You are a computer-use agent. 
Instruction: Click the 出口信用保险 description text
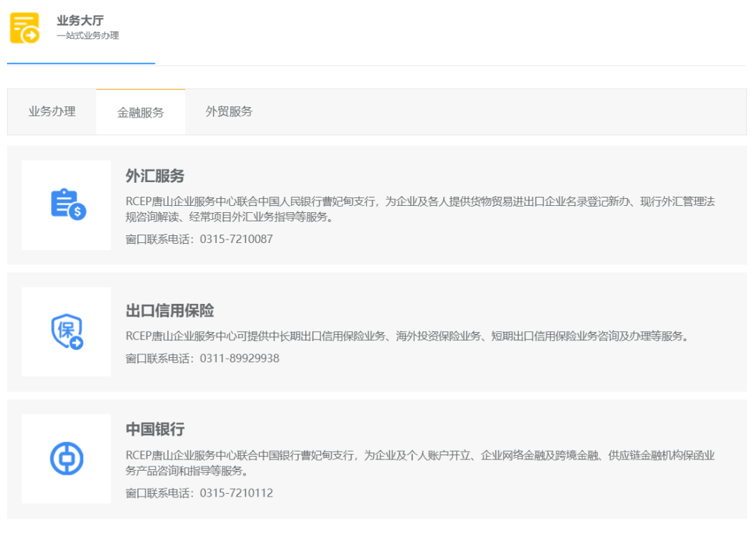(408, 336)
